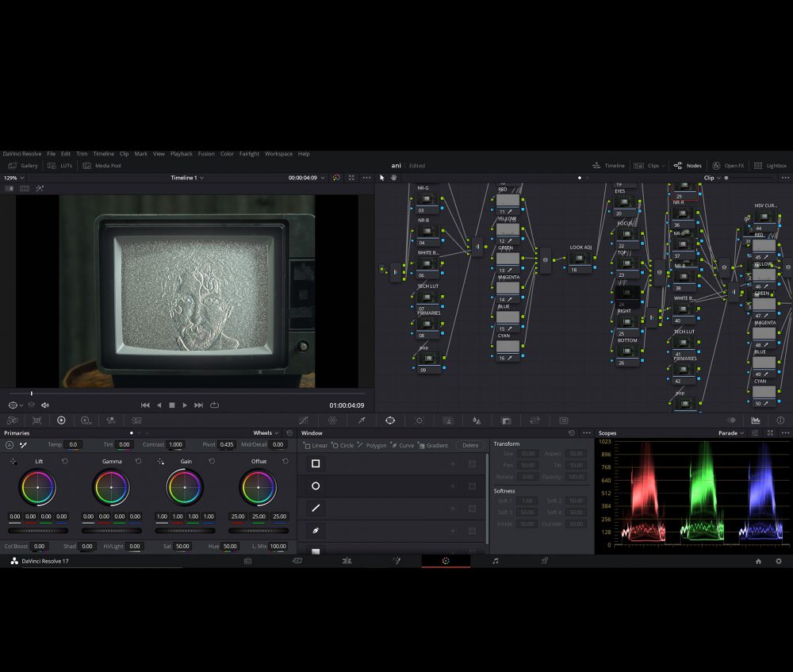Select the Qualifier eyedropper palette icon

click(362, 420)
